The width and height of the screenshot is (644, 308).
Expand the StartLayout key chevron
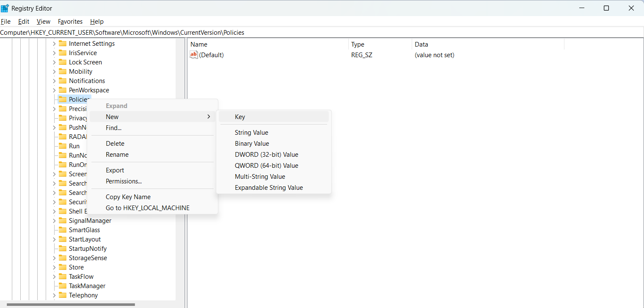tap(54, 239)
